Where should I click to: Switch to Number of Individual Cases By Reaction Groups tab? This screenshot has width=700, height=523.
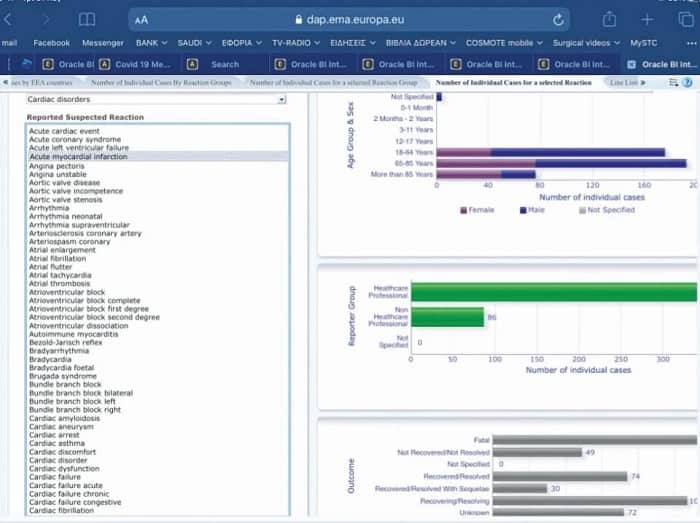163,82
